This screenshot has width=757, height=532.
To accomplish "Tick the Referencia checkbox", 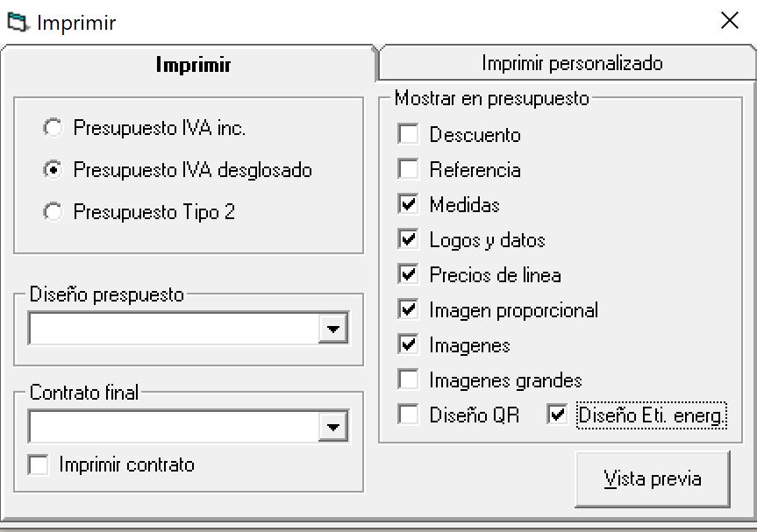I will click(x=408, y=169).
